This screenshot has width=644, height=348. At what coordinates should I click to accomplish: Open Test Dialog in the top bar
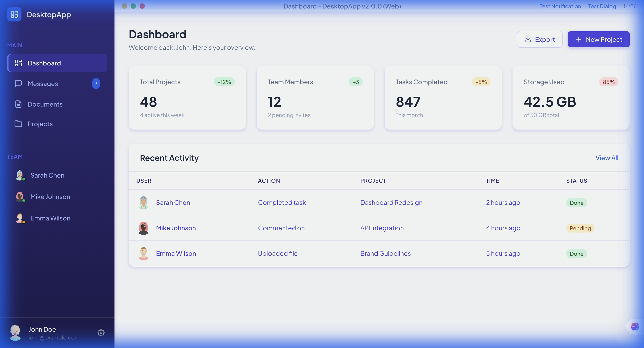pos(602,6)
